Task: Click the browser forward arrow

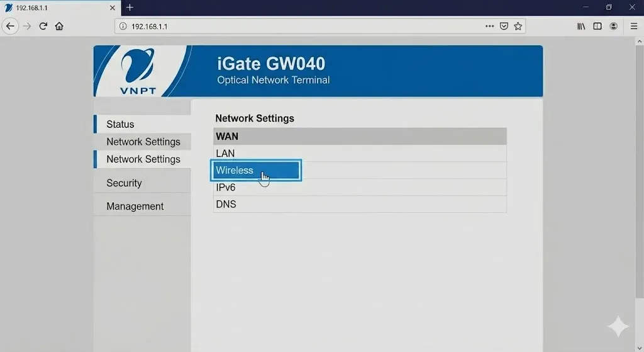Action: pos(27,26)
